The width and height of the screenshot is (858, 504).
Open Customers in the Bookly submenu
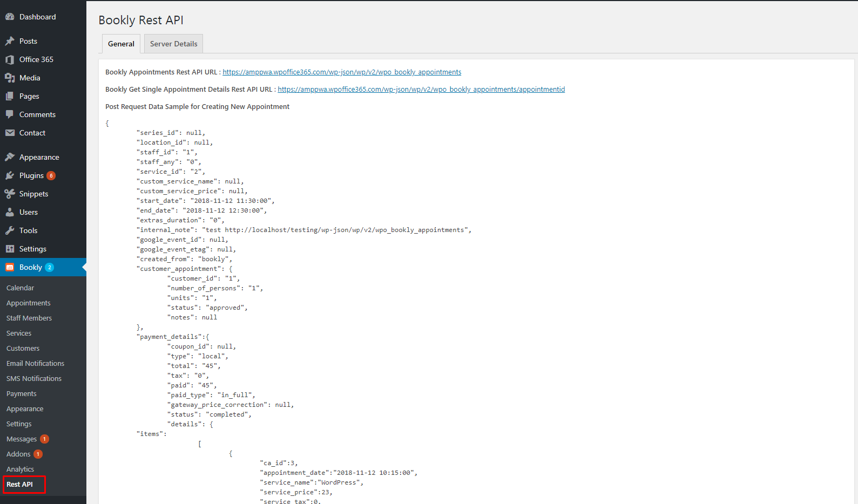(x=23, y=349)
